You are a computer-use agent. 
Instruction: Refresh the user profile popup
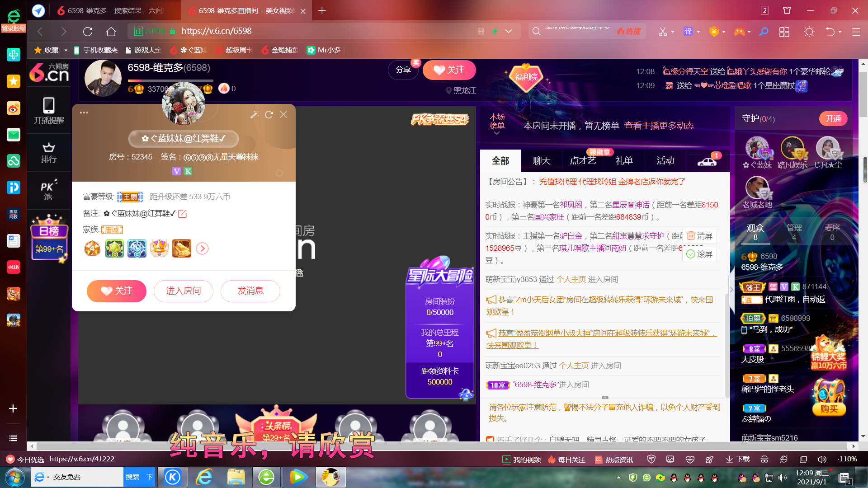click(x=269, y=115)
